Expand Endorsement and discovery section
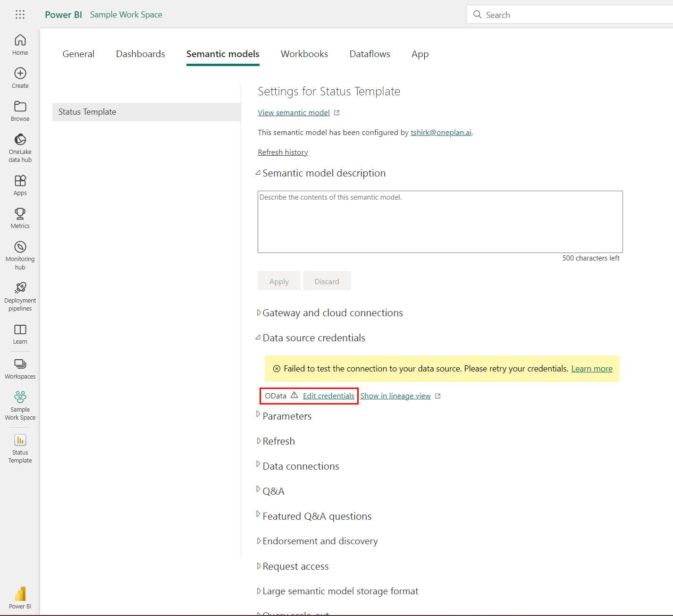The width and height of the screenshot is (673, 616). coord(259,541)
